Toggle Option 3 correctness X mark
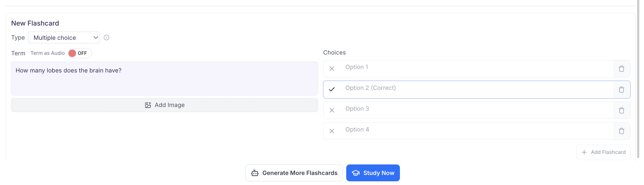The image size is (644, 185). tap(332, 110)
